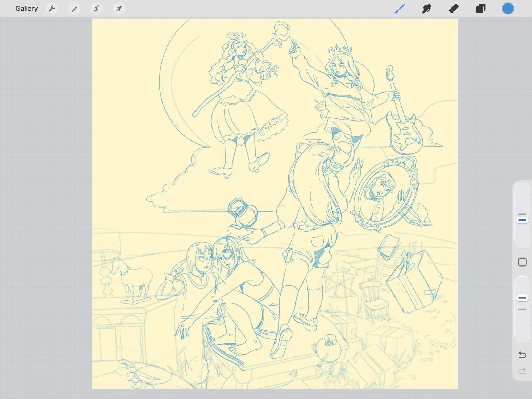532x399 pixels.
Task: Activate the Selection S-shaped tool
Action: click(97, 9)
